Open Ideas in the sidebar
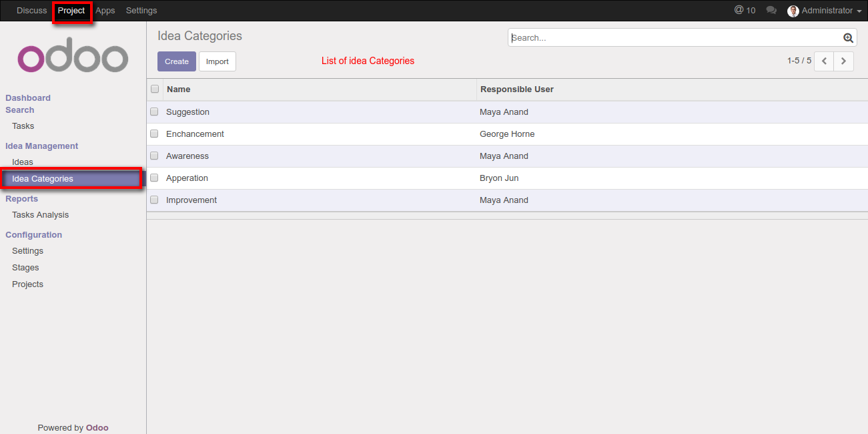The width and height of the screenshot is (868, 434). [23, 162]
